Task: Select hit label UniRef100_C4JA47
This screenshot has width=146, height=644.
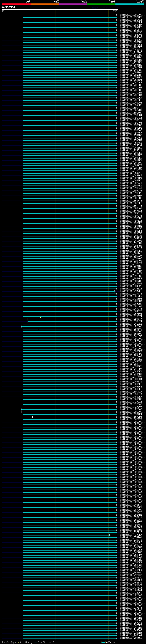Action: 131,175
